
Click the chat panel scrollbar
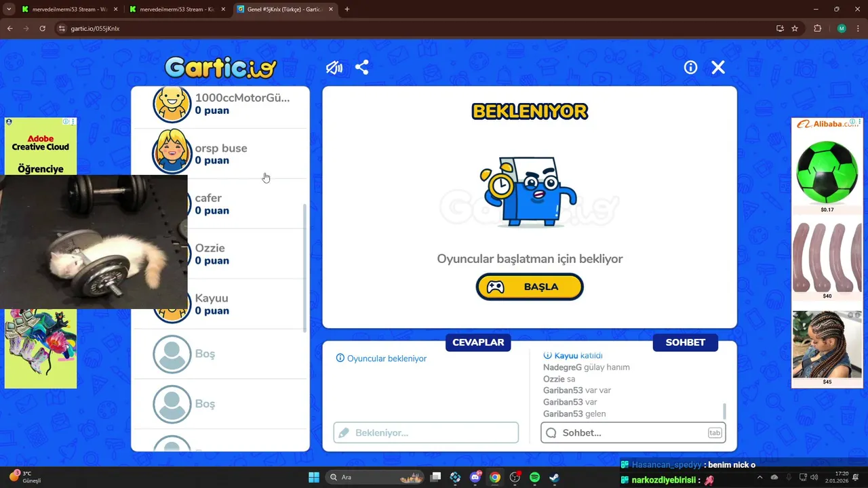click(724, 411)
